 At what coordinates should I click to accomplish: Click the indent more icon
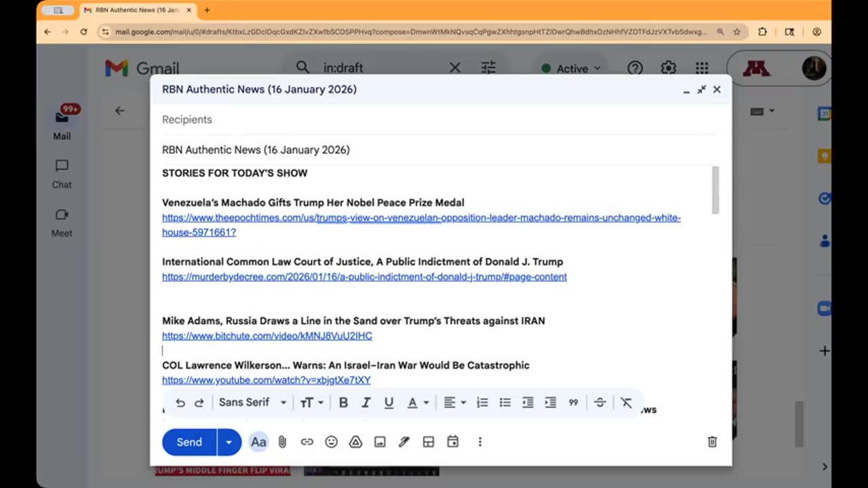point(551,403)
